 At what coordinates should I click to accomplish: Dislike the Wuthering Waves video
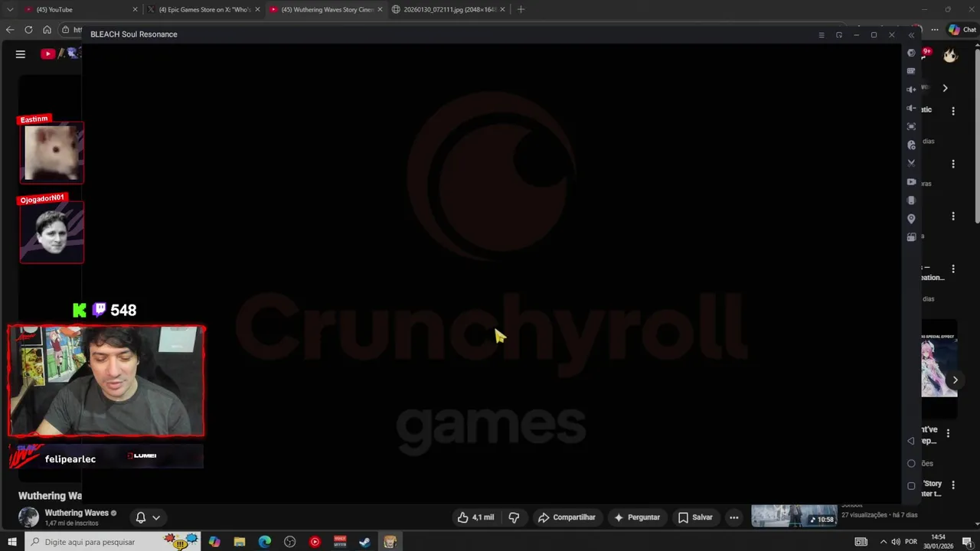coord(514,517)
